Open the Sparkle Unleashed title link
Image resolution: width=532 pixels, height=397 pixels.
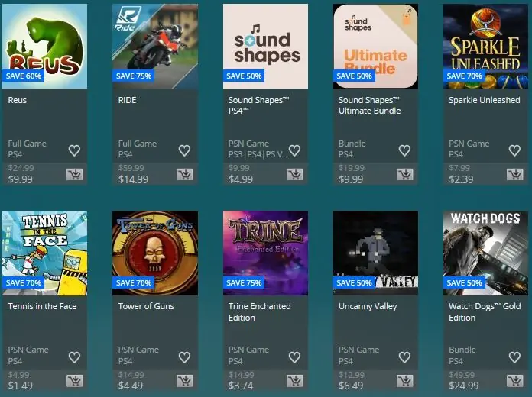(484, 100)
